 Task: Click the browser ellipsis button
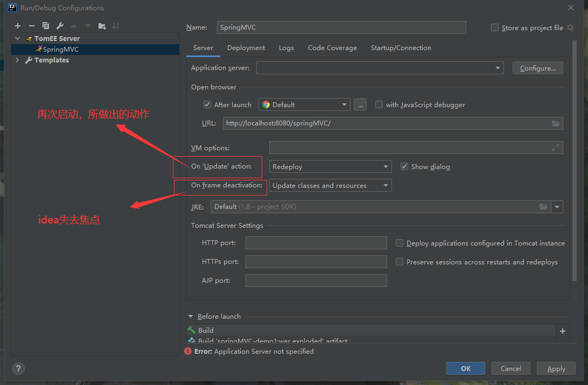(360, 104)
